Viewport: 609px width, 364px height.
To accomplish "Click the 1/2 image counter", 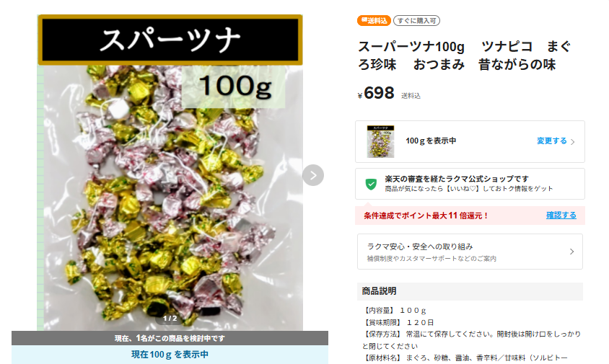I will [170, 319].
